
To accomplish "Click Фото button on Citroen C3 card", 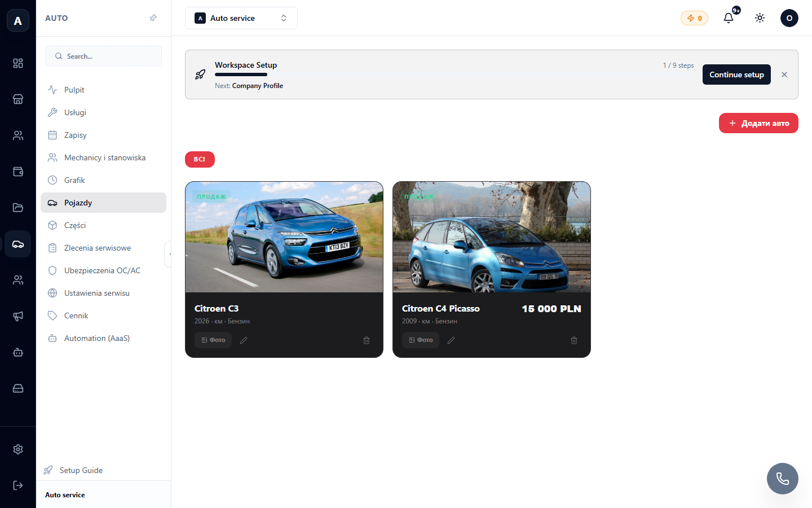I will pos(213,340).
